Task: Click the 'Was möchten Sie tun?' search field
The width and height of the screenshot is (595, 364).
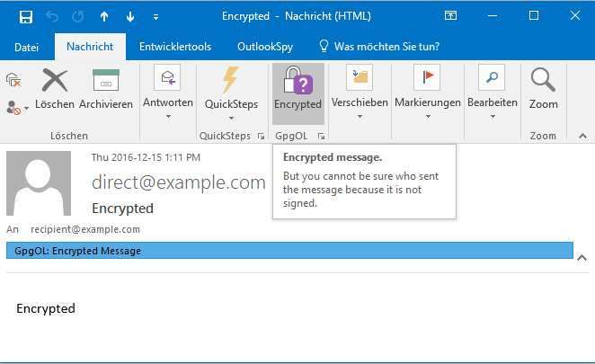Action: point(392,47)
